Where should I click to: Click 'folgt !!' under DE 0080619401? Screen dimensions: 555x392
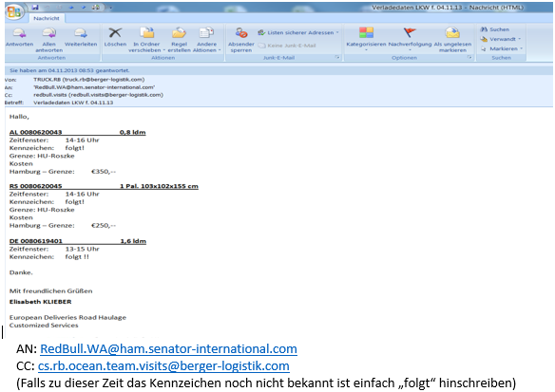click(77, 256)
